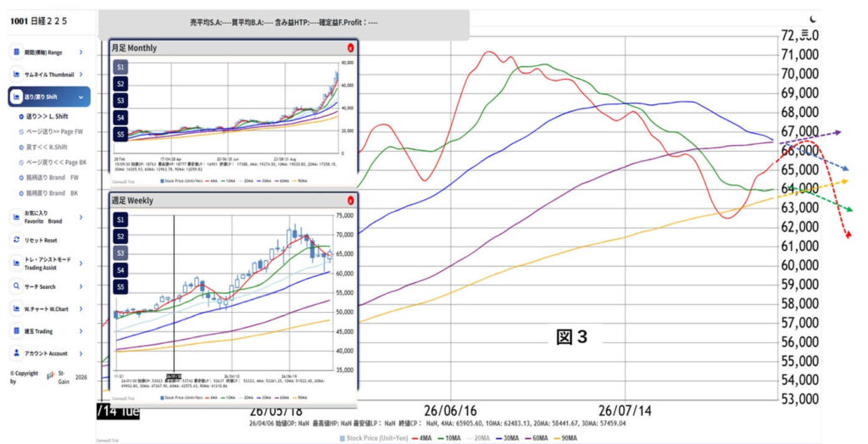
Task: Select S2 in the Monthly panel
Action: [120, 84]
